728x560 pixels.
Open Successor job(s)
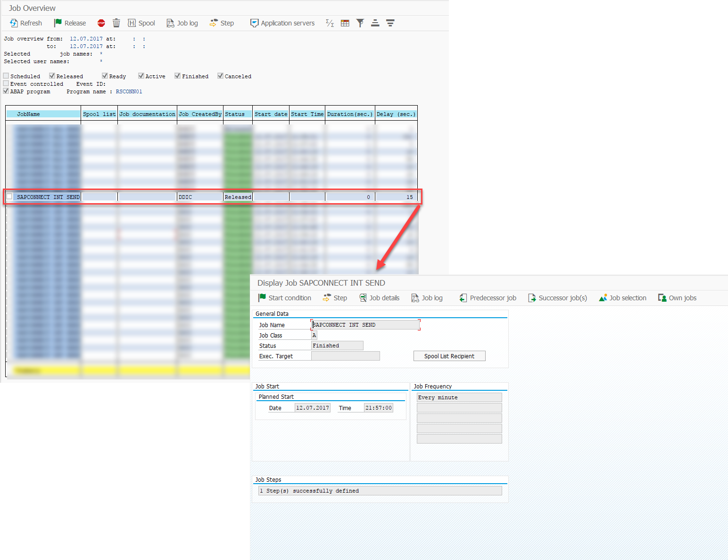coord(557,298)
